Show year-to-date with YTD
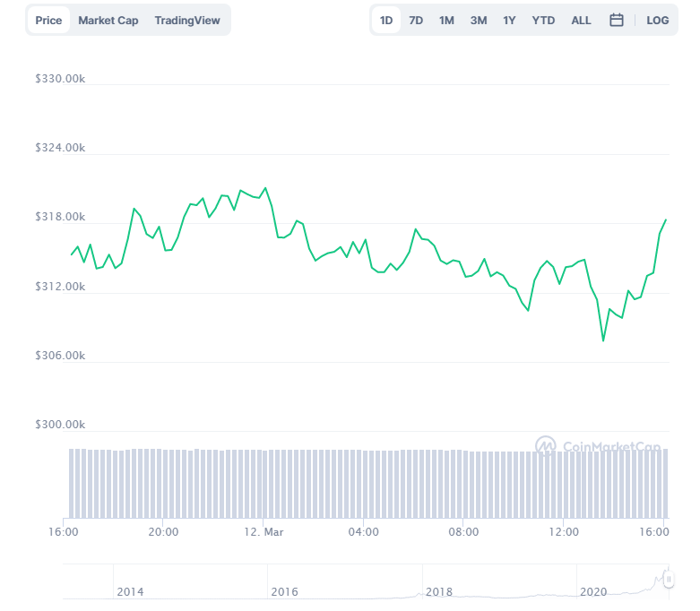The width and height of the screenshot is (700, 611). (x=543, y=20)
